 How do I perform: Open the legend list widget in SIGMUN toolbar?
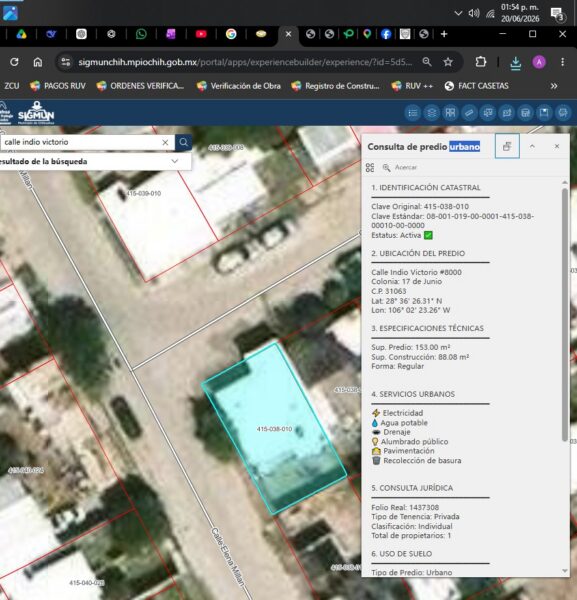(413, 113)
